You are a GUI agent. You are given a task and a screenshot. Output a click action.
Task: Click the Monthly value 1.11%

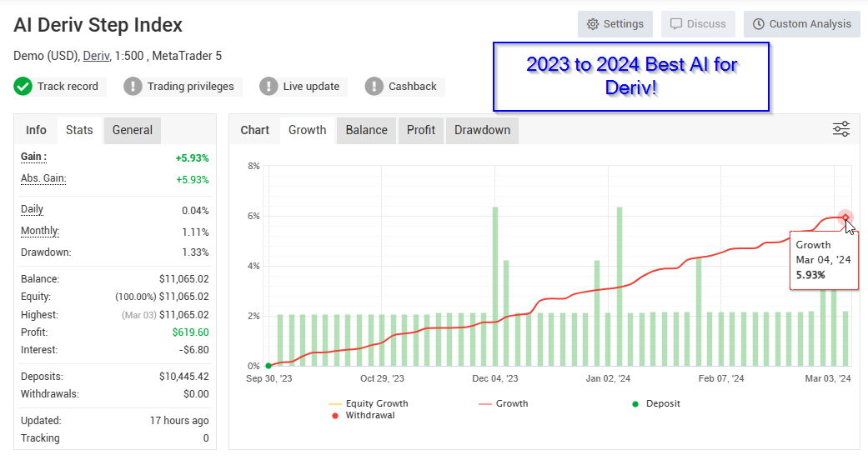[195, 232]
